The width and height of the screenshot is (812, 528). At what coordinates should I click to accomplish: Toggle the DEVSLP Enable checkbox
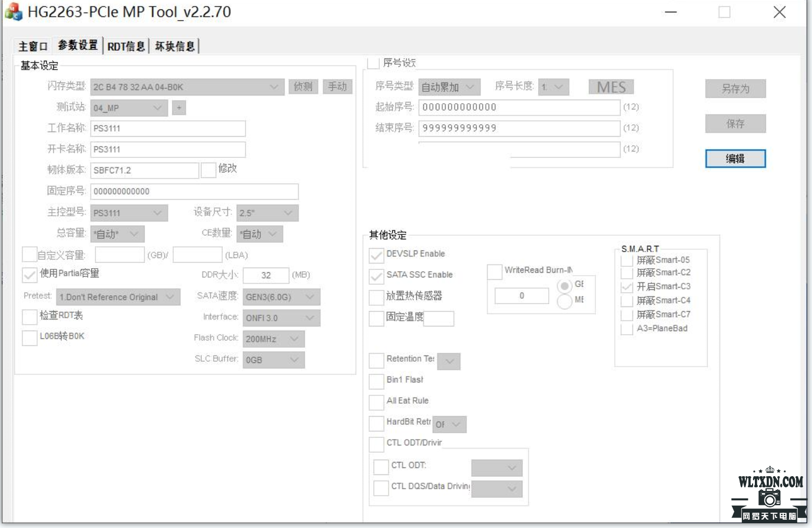tap(376, 255)
